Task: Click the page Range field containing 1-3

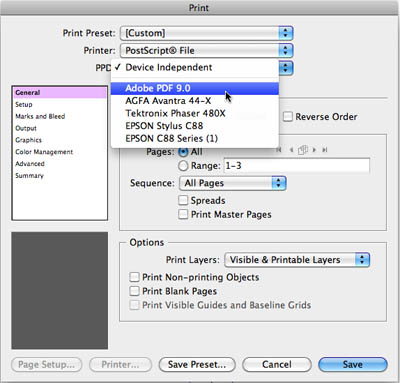Action: tap(297, 166)
